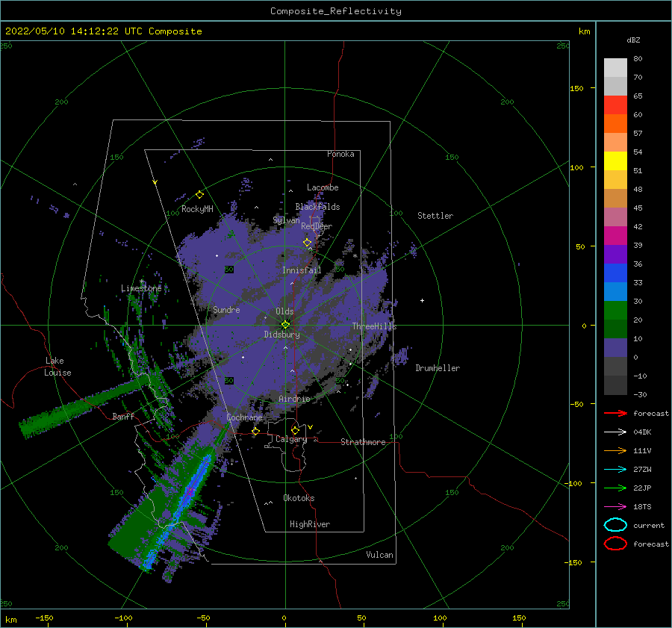672x628 pixels.
Task: Choose the purple swatch between 39 and 36 dBZ
Action: 615,255
